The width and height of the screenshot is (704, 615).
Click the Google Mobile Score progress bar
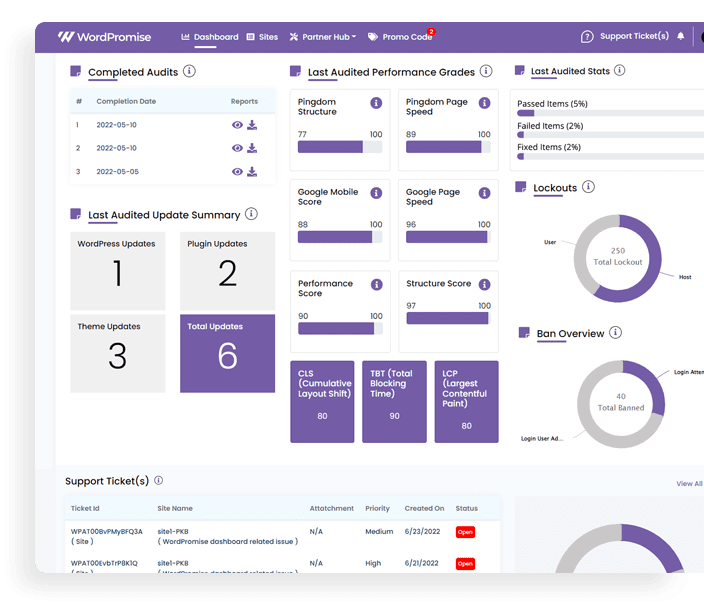[x=340, y=237]
